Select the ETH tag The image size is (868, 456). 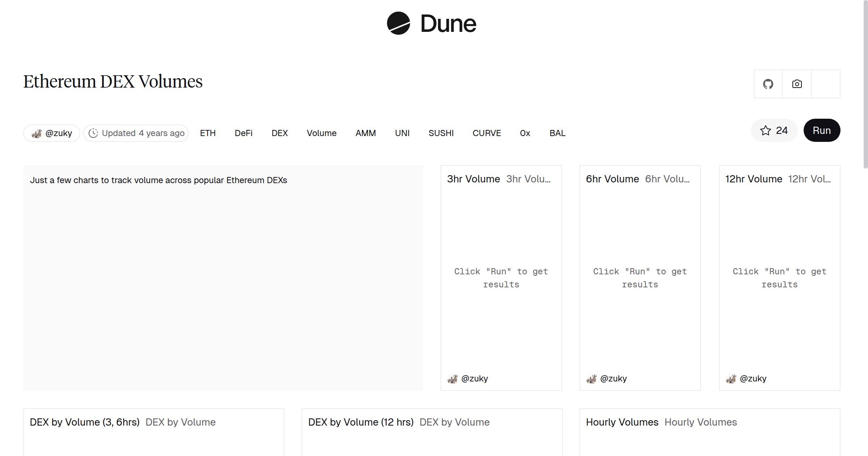point(207,133)
